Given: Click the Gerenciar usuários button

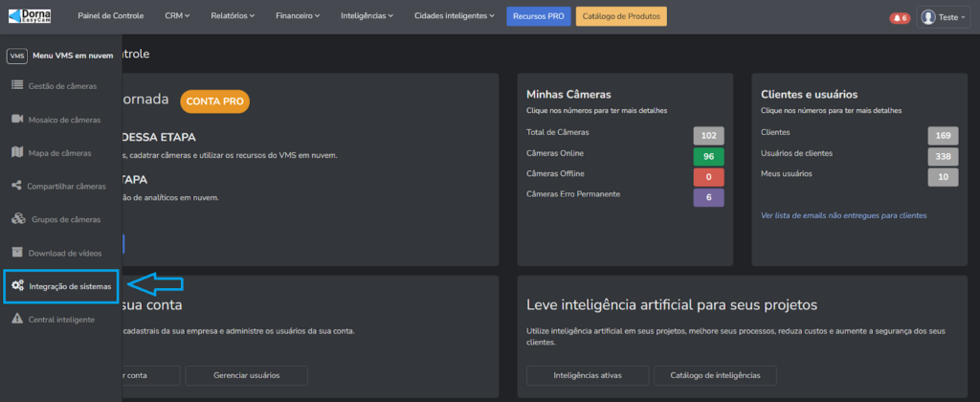Looking at the screenshot, I should tap(246, 375).
